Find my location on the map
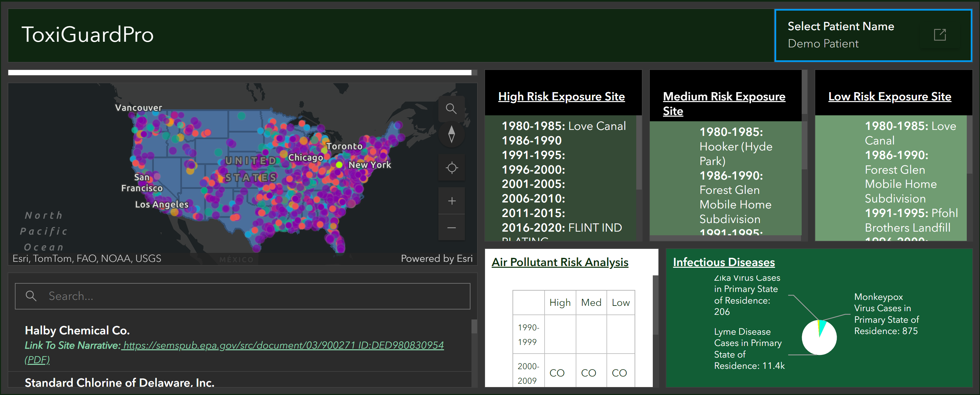Viewport: 980px width, 395px height. pyautogui.click(x=451, y=168)
